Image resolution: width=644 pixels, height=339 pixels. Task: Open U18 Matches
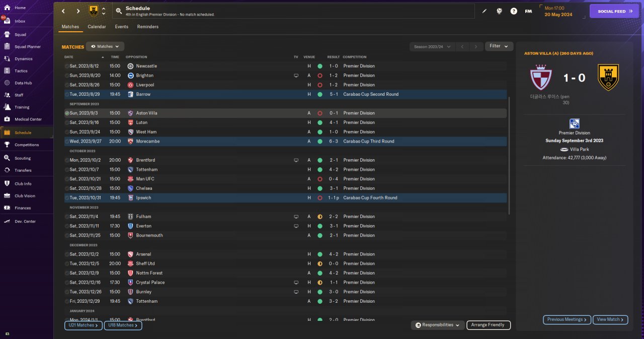click(123, 325)
